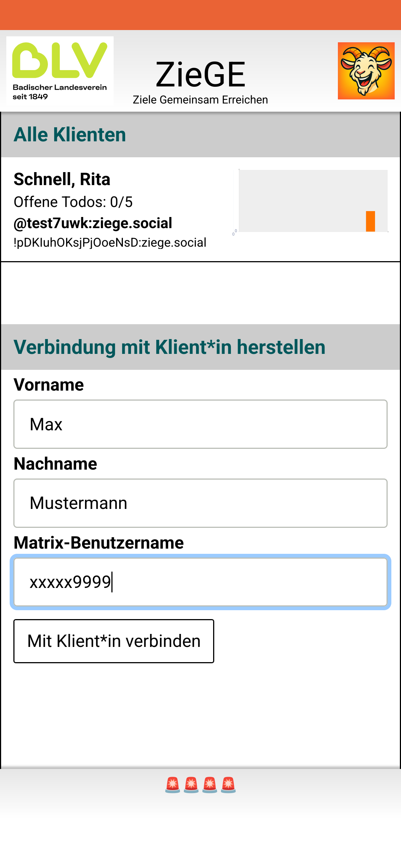The width and height of the screenshot is (401, 868).
Task: Click the first siren icon at the bottom
Action: point(173,784)
